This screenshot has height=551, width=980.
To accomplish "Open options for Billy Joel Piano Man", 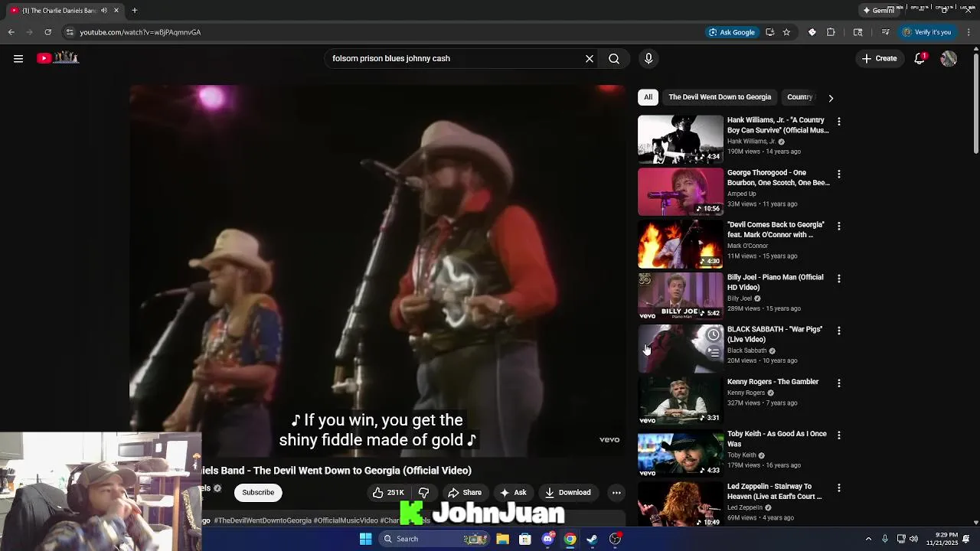I will 839,279.
